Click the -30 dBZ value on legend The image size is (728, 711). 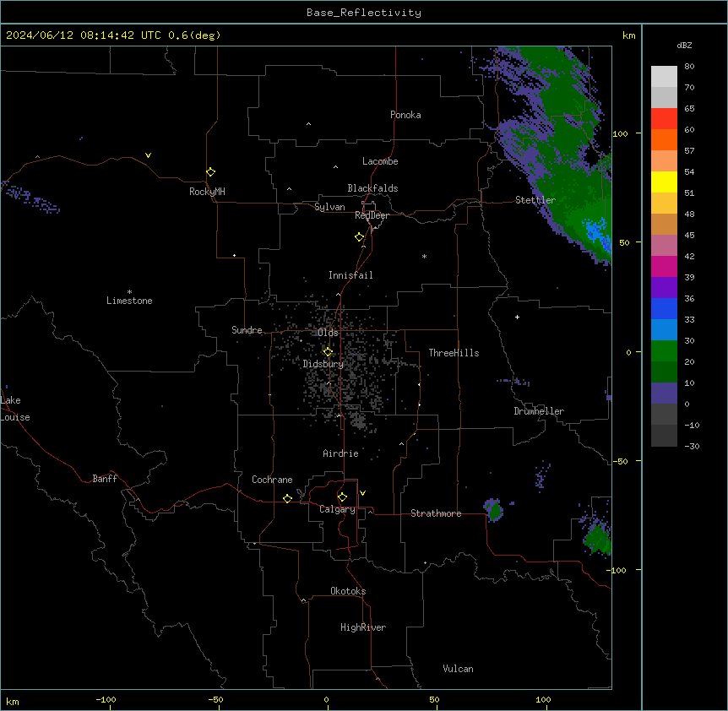(x=692, y=446)
